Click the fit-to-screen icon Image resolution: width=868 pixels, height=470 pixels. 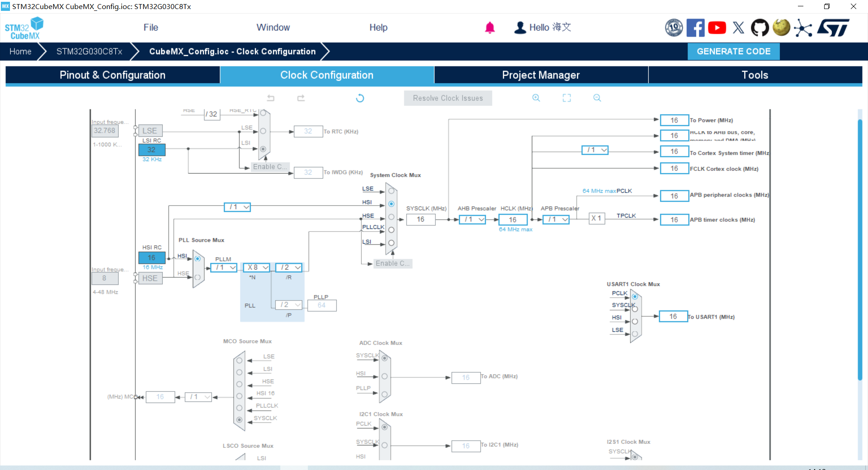pyautogui.click(x=566, y=98)
